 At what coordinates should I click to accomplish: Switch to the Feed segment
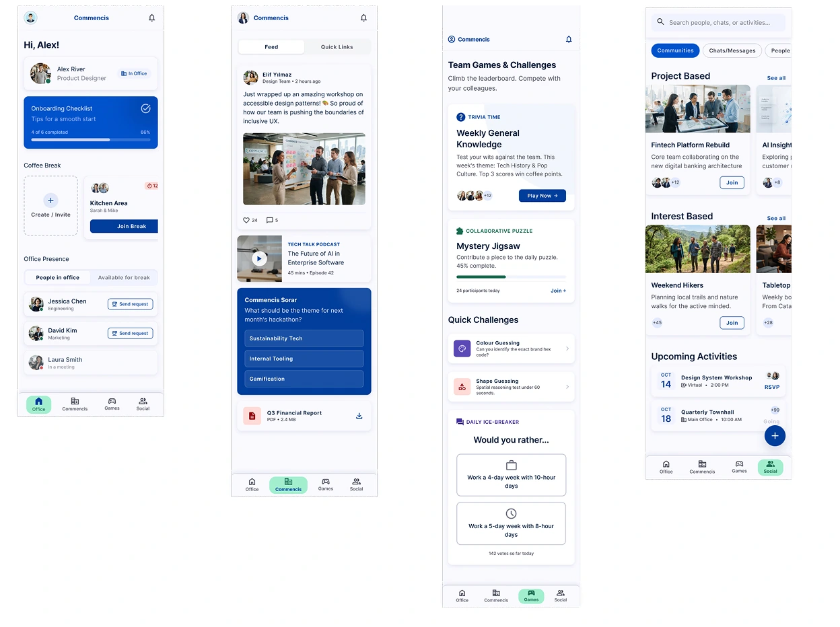click(x=271, y=47)
